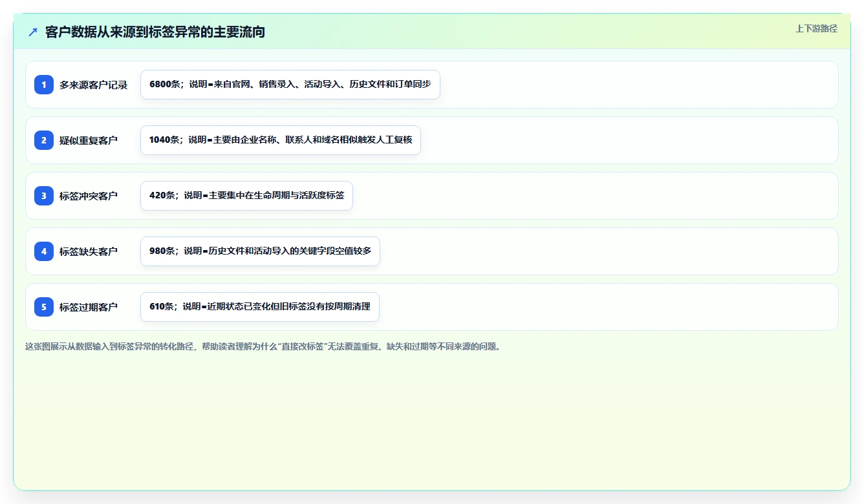Screen dimensions: 864x504
Task: Click the 标签冲突客户 label
Action: tap(89, 196)
